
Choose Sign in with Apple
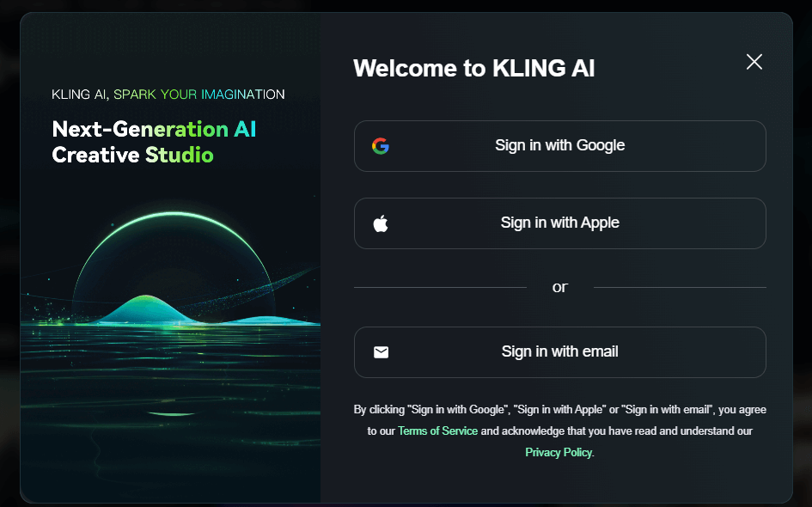(x=559, y=223)
